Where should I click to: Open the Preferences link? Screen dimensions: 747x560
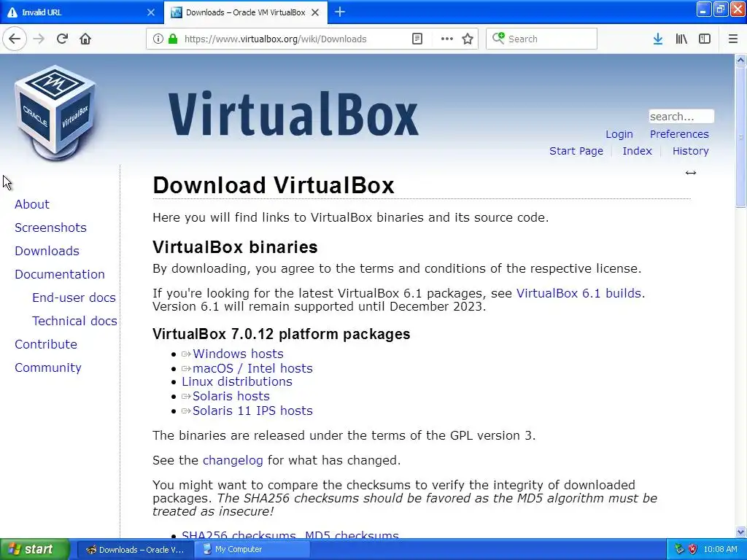(679, 134)
